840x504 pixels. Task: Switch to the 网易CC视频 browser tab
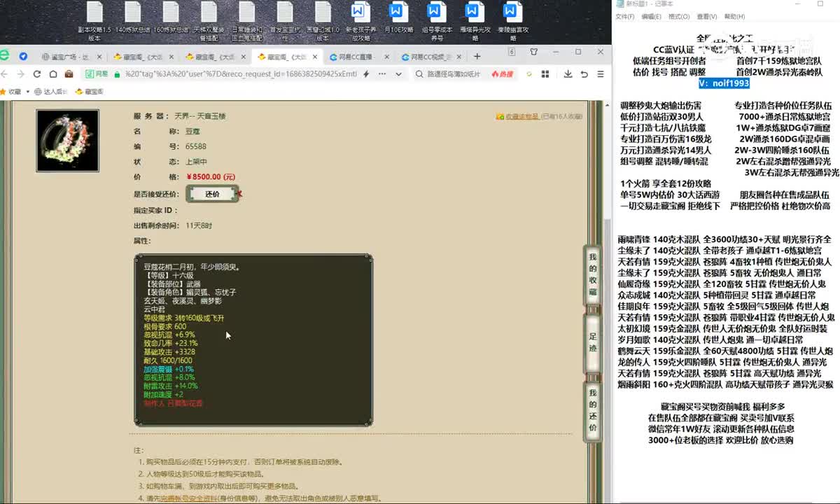(x=430, y=57)
